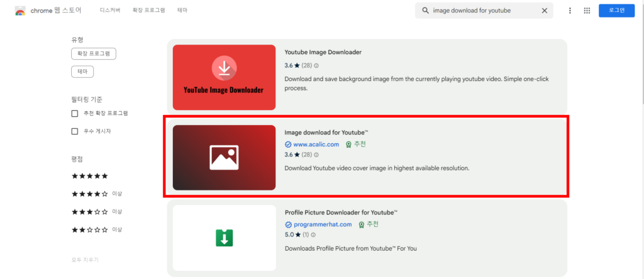Click verified badge next to www.acalic.com
This screenshot has width=644, height=279.
pos(288,145)
